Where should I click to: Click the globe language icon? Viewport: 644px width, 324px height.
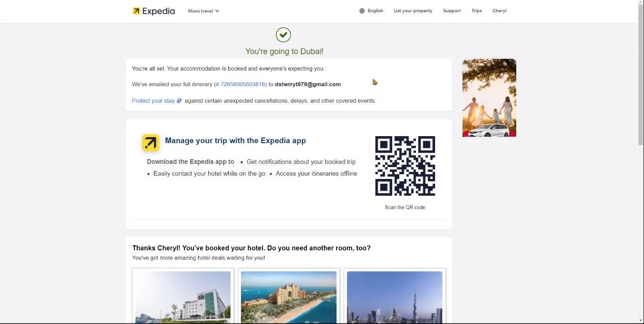pyautogui.click(x=362, y=11)
